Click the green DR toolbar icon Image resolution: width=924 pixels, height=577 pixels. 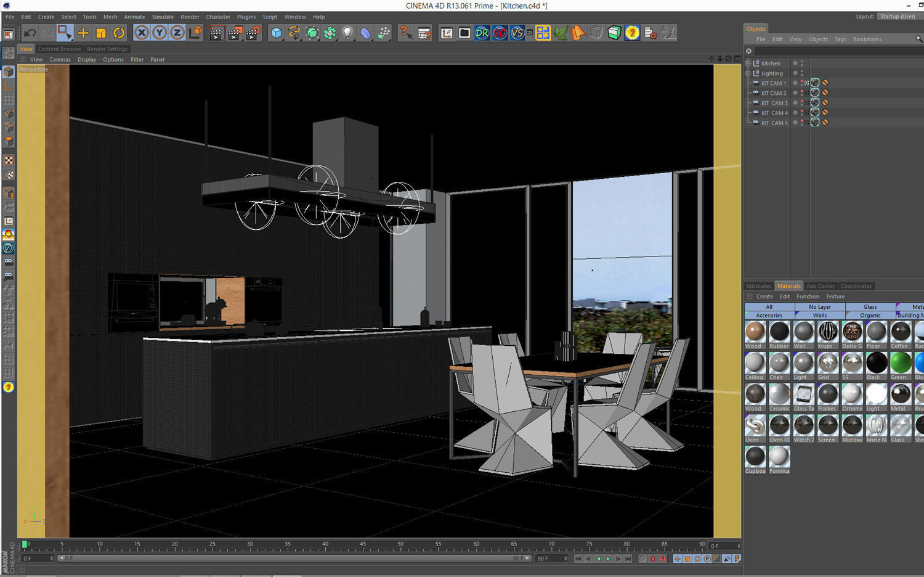[x=482, y=33]
